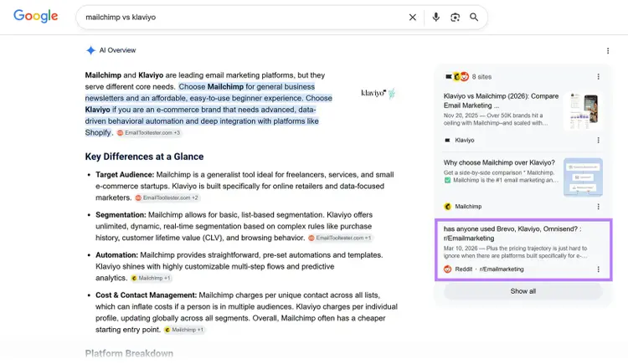Open options menu for Mailchimp source
628x364 pixels.
(x=598, y=207)
